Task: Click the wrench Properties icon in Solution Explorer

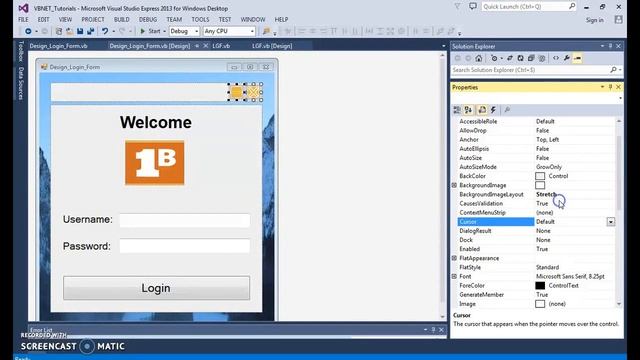Action: (x=567, y=58)
